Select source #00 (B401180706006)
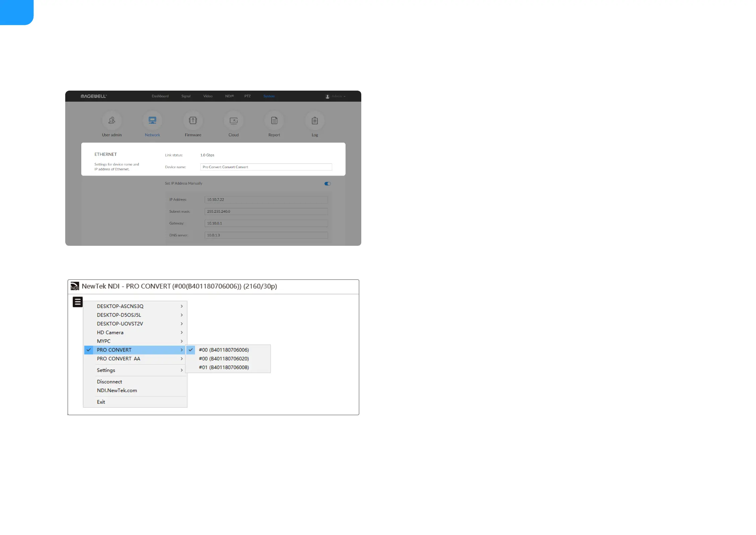Viewport: 756px width, 535px height. [223, 350]
